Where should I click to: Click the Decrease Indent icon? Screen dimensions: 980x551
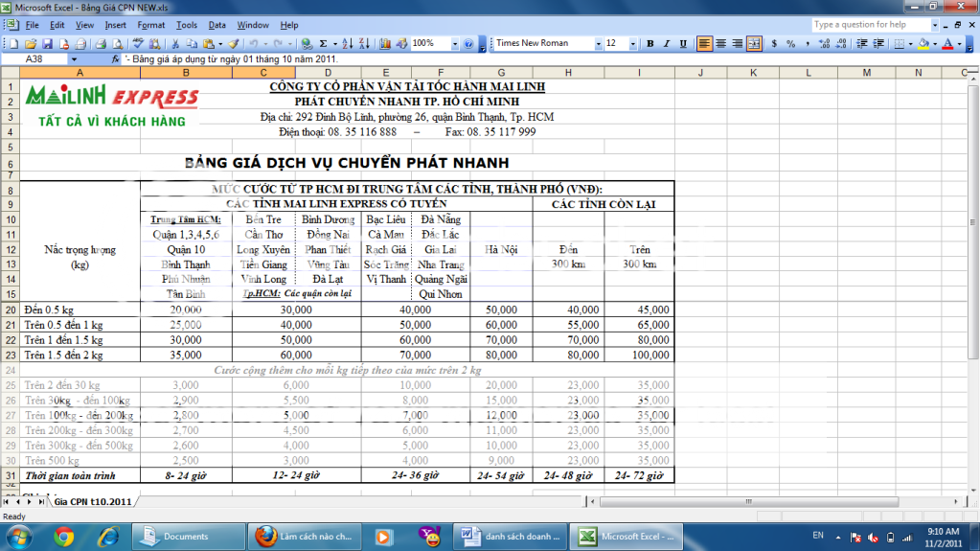pos(862,44)
